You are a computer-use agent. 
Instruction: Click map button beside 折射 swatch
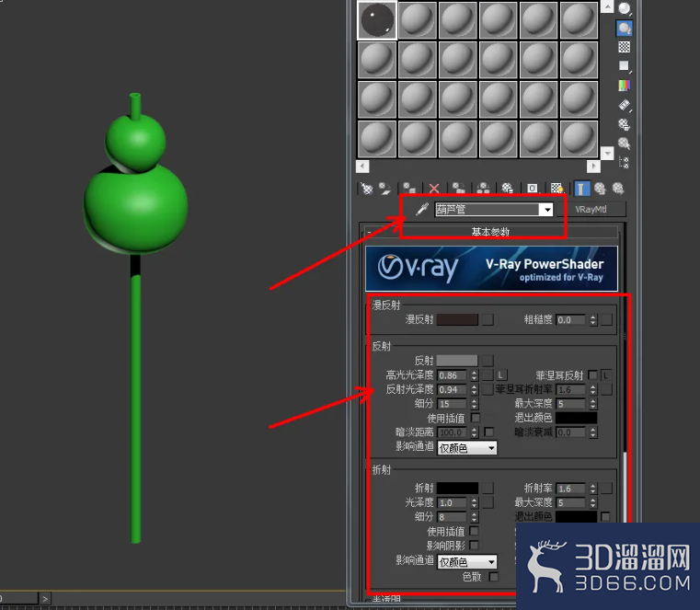pyautogui.click(x=488, y=488)
